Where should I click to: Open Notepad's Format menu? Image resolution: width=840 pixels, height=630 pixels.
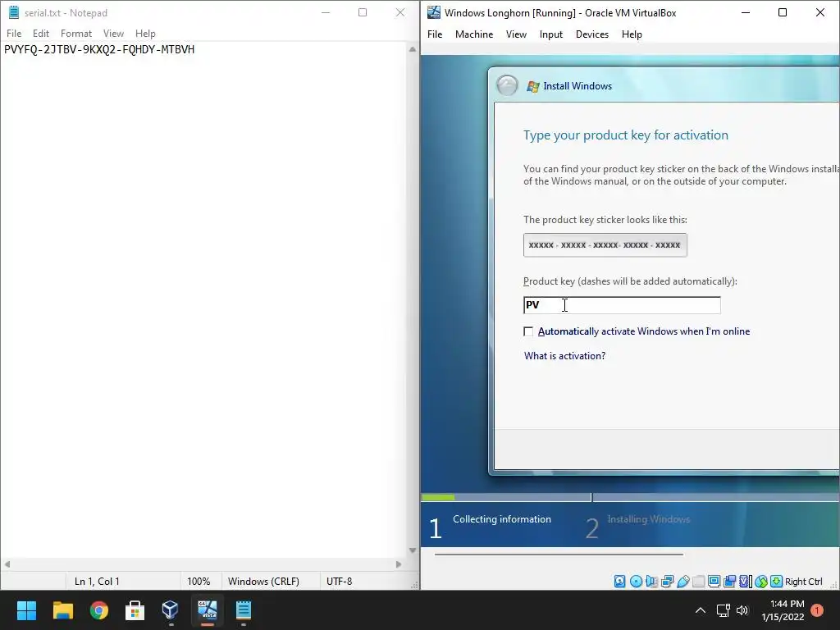click(x=76, y=33)
